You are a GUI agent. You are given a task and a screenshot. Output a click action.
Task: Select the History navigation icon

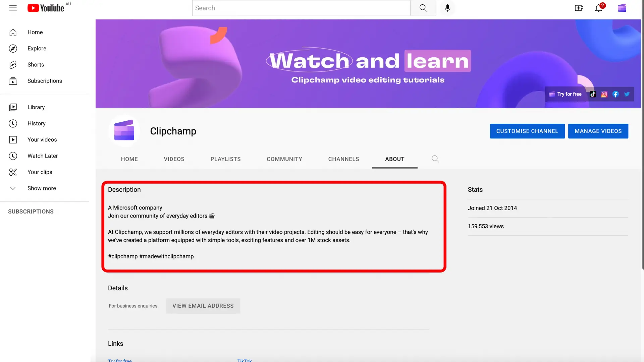tap(12, 123)
